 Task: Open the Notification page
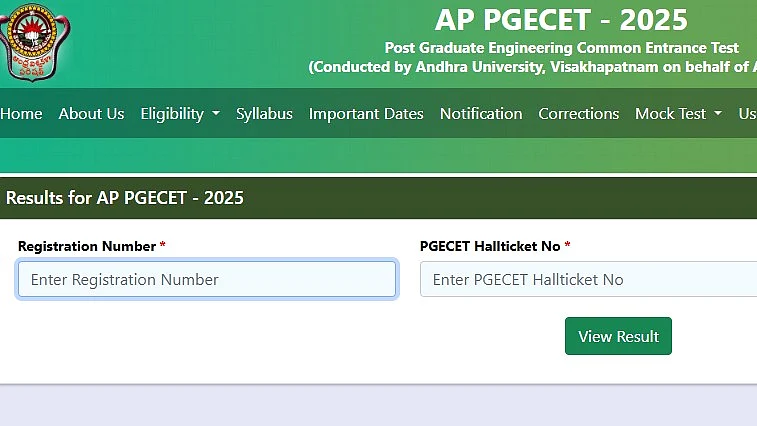pyautogui.click(x=481, y=114)
